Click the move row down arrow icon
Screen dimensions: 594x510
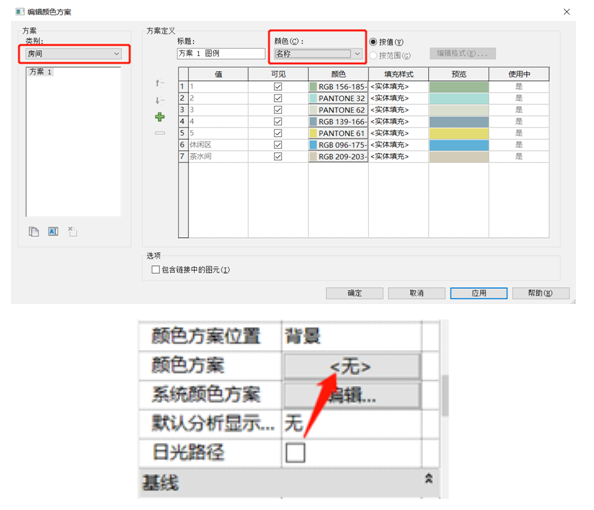coord(159,100)
